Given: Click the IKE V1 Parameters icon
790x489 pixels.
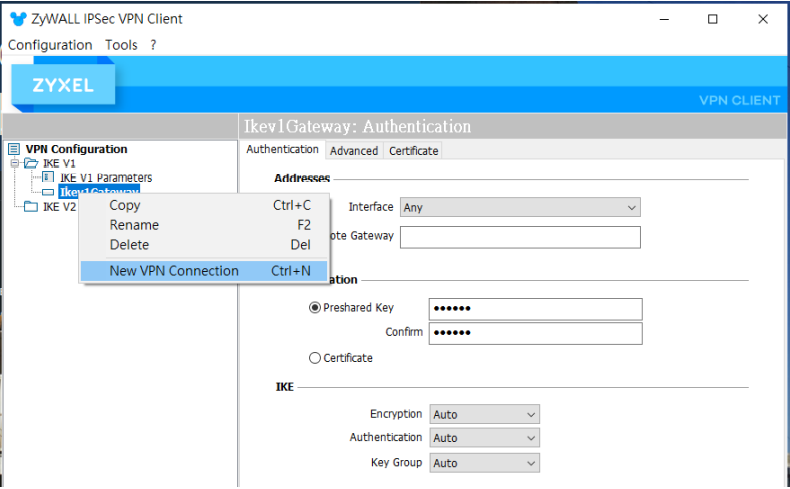Looking at the screenshot, I should (48, 177).
